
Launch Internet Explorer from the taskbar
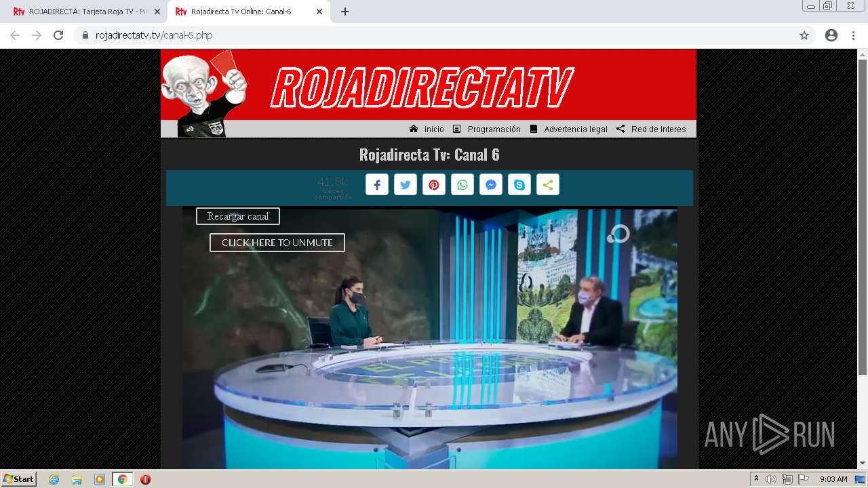[54, 479]
